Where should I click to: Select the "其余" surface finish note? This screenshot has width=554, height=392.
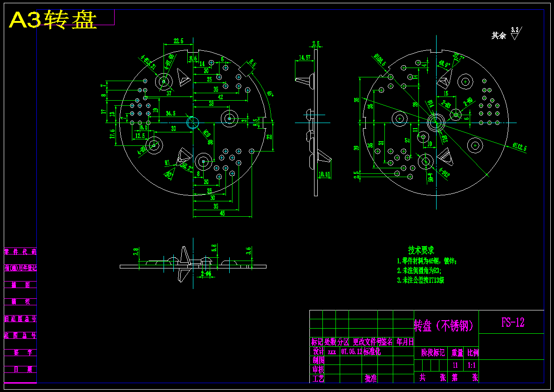click(x=499, y=35)
